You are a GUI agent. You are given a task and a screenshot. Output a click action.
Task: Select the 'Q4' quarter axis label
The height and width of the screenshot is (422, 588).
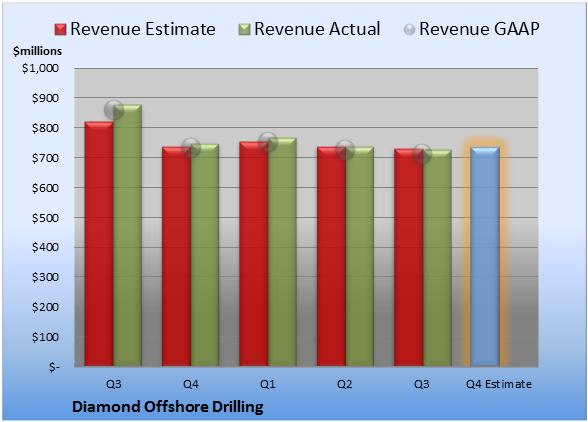pos(190,384)
